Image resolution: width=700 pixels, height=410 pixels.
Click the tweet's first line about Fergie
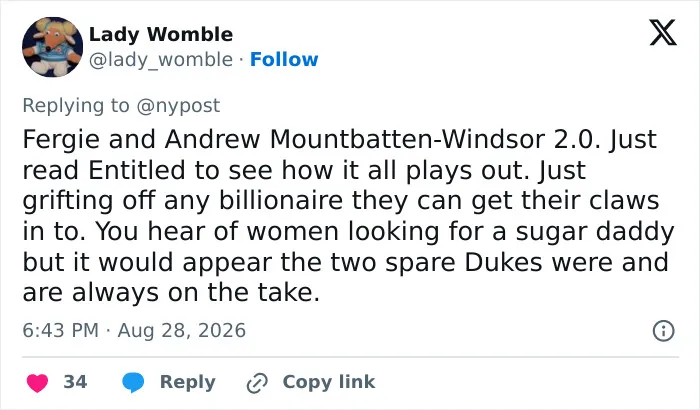(339, 139)
